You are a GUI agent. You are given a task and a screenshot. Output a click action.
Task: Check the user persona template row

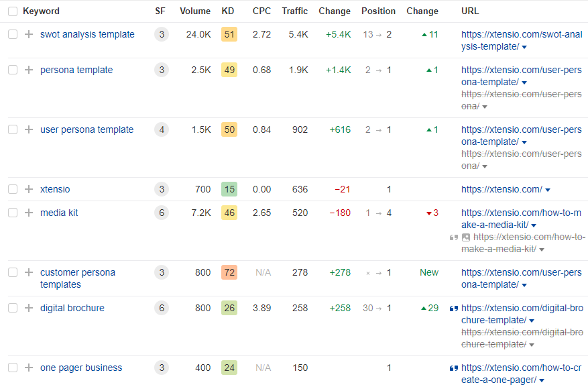[x=13, y=130]
